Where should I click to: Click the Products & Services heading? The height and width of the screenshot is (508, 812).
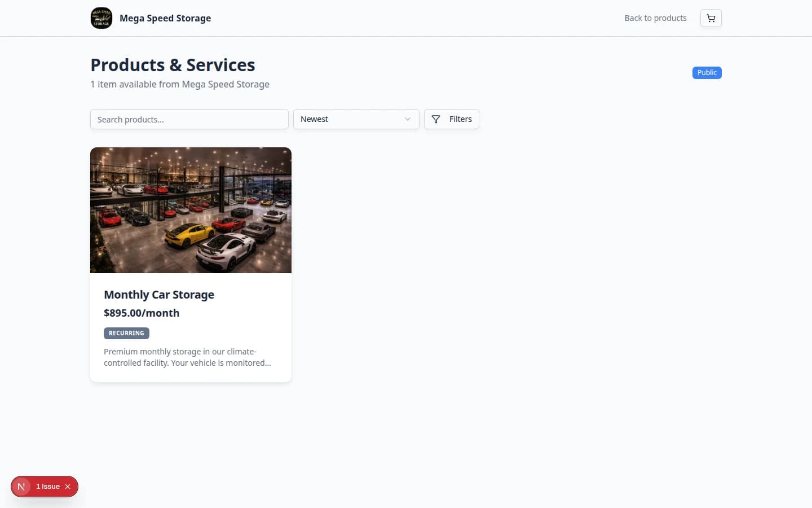tap(173, 65)
